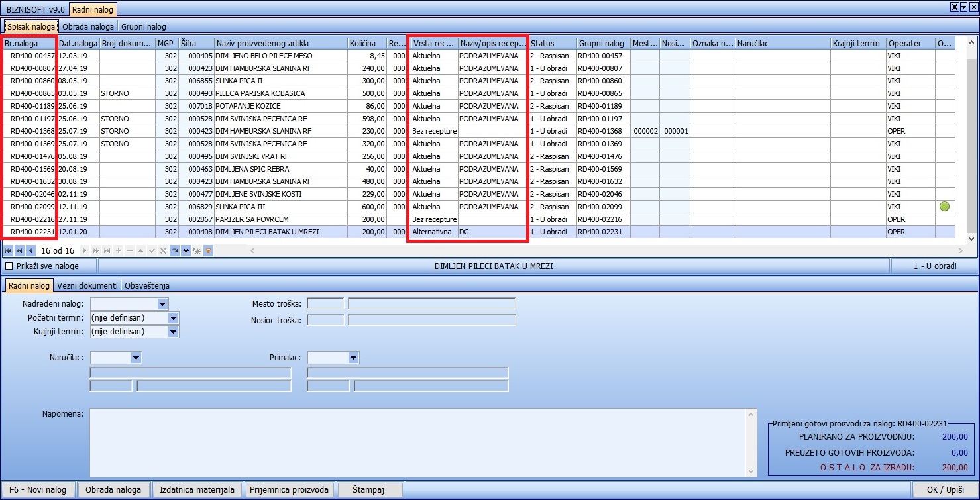Open Primalac dropdown
The width and height of the screenshot is (980, 500).
pos(354,358)
